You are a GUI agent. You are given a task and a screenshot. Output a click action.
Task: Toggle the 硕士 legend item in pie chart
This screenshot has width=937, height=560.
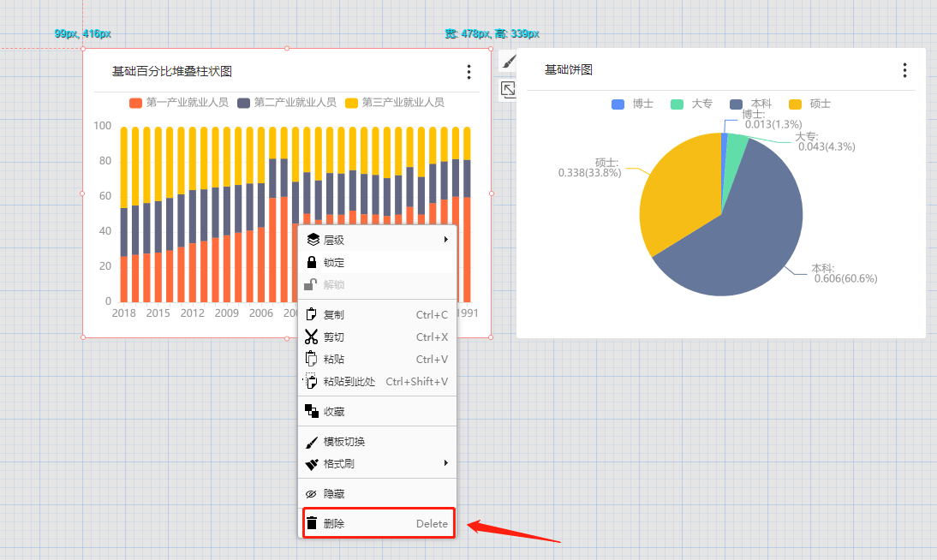(x=809, y=104)
